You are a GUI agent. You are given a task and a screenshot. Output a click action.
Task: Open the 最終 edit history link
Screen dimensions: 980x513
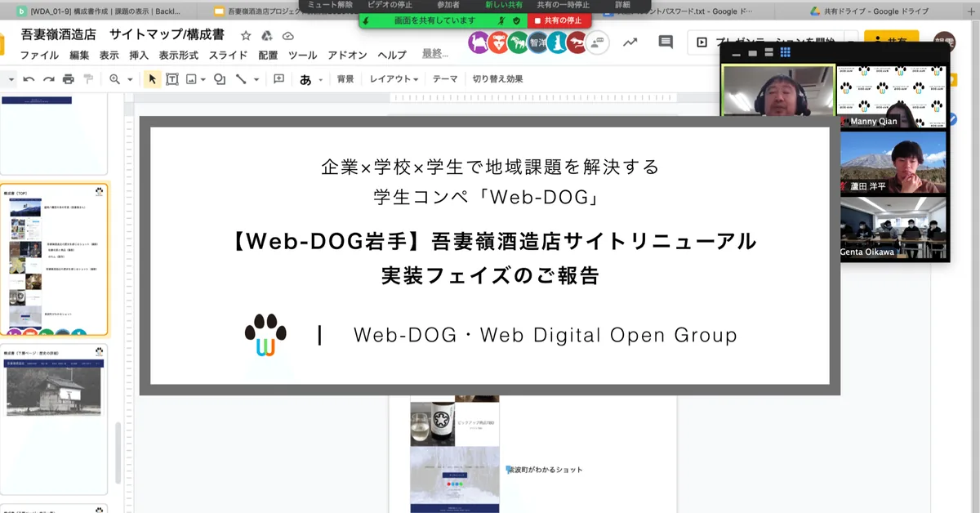pyautogui.click(x=434, y=54)
